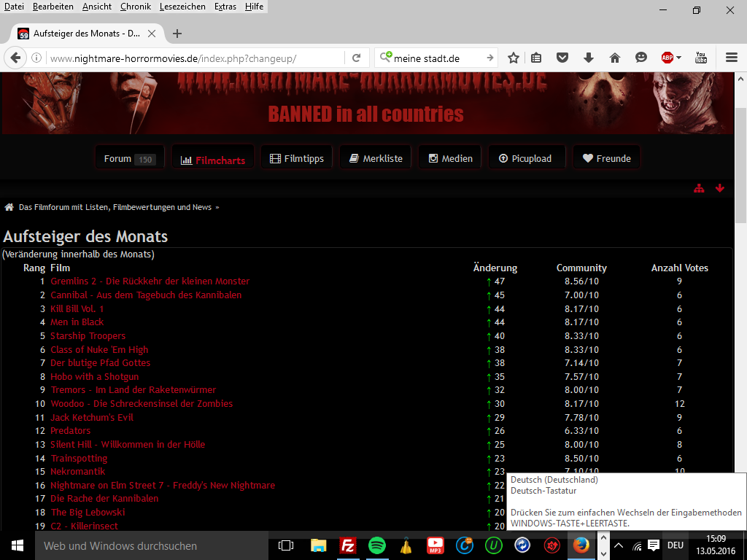Open film 'The Big Lebowski'
The height and width of the screenshot is (560, 747).
pos(88,513)
